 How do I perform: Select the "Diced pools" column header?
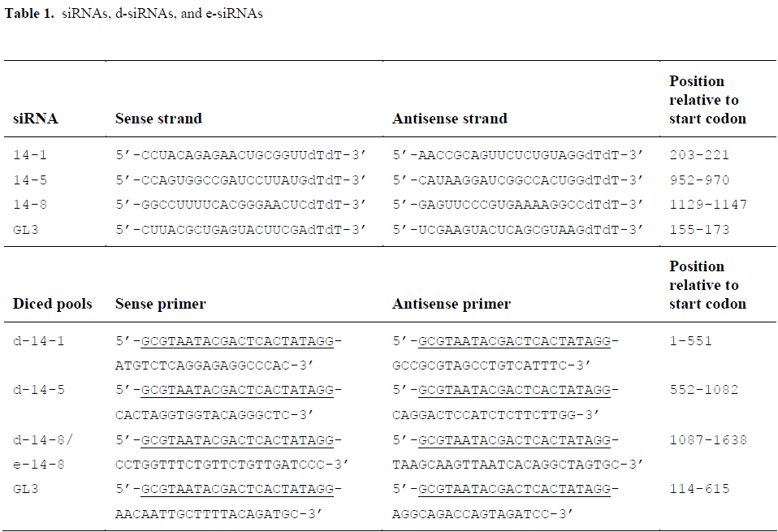(52, 304)
